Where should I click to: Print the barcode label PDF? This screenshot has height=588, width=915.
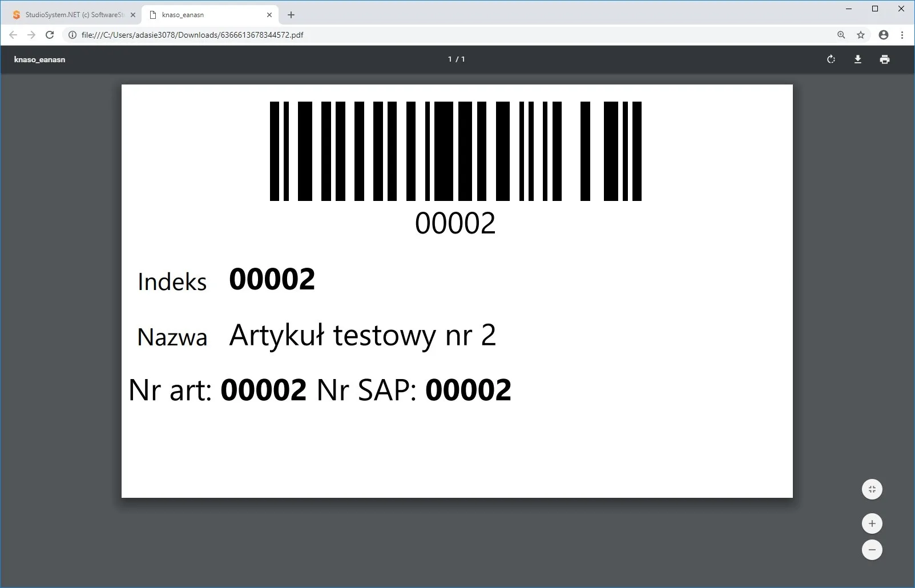885,59
